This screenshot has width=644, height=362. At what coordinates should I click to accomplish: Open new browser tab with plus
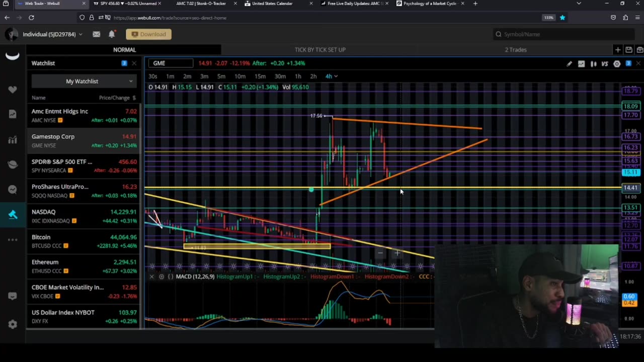click(475, 4)
